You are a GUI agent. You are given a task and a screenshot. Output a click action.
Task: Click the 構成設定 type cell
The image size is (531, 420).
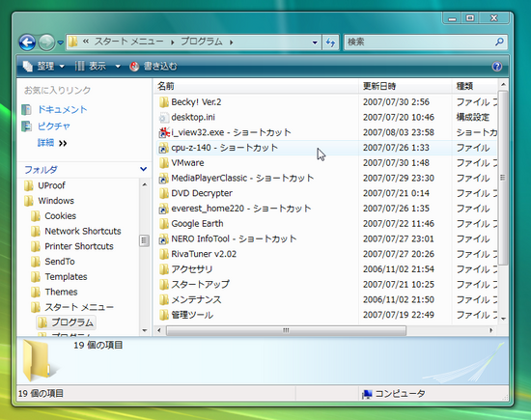[x=473, y=117]
